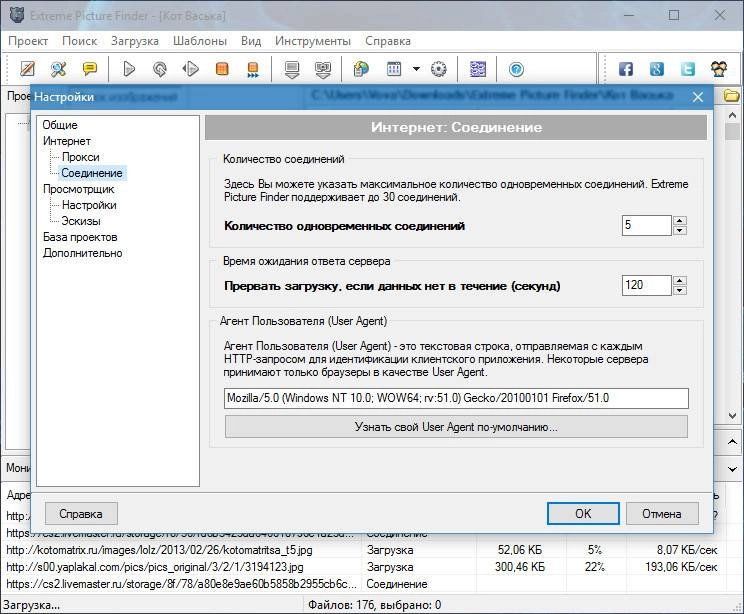Click the Twitter share icon

pyautogui.click(x=688, y=69)
